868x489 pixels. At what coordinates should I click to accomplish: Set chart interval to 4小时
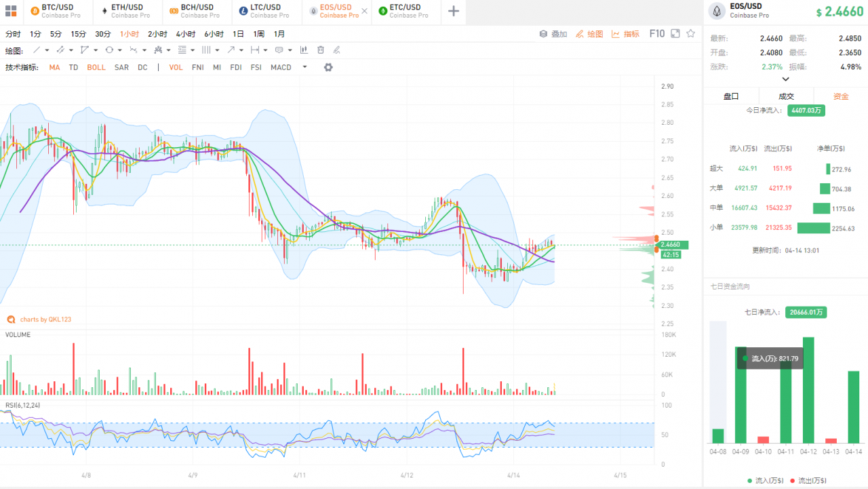185,34
